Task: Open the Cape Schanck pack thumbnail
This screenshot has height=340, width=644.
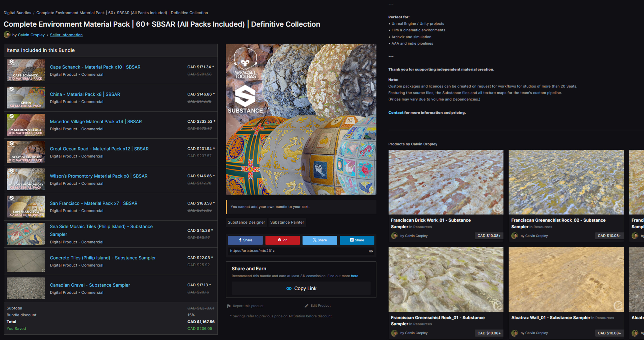Action: [26, 70]
